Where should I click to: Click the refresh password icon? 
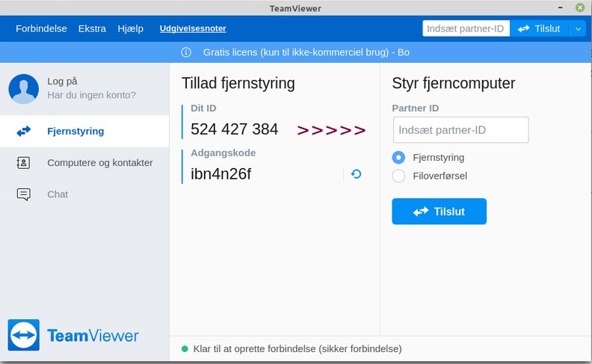[356, 174]
